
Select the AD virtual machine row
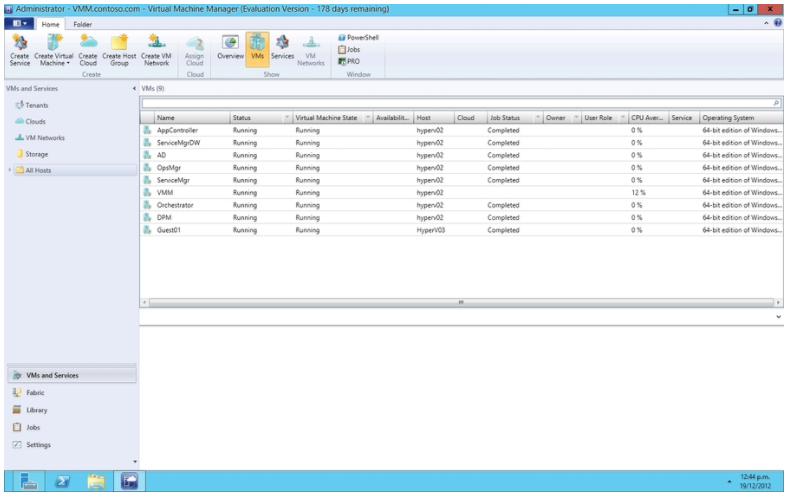(x=461, y=155)
